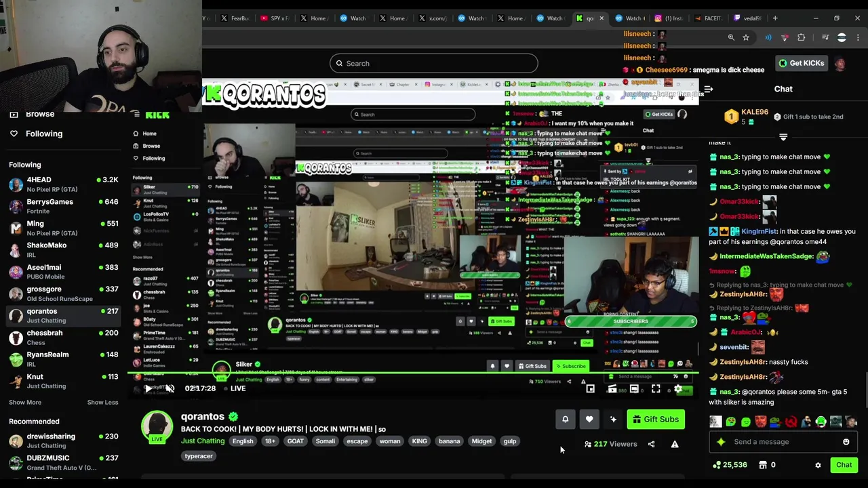
Task: Report stream with the warning triangle icon
Action: (x=675, y=444)
